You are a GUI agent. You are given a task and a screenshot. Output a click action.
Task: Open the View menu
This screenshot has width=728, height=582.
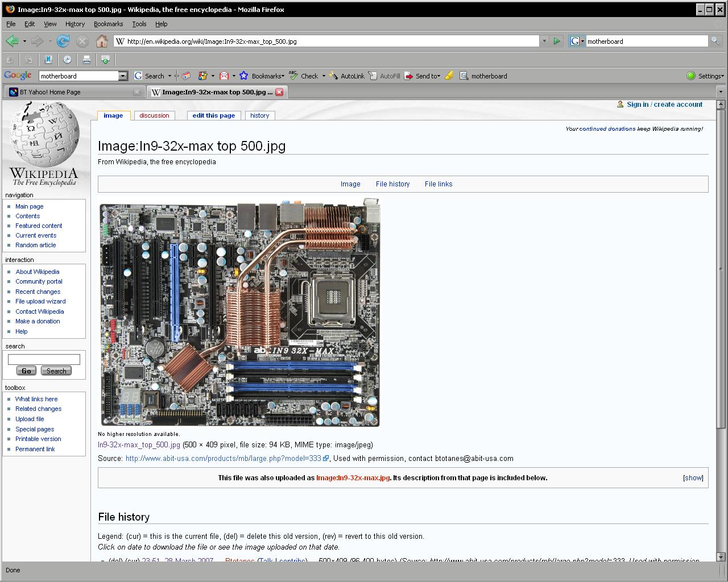pyautogui.click(x=50, y=24)
